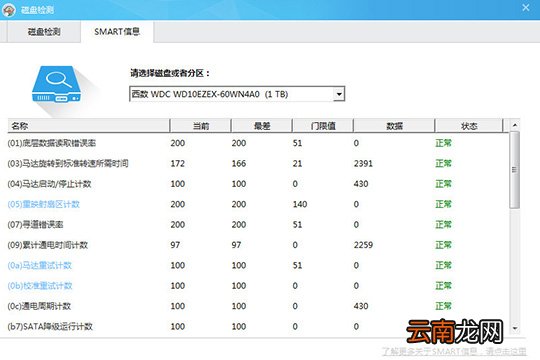Click the 请选择磁盘或者分区 label
The image size is (540, 360).
pyautogui.click(x=169, y=73)
